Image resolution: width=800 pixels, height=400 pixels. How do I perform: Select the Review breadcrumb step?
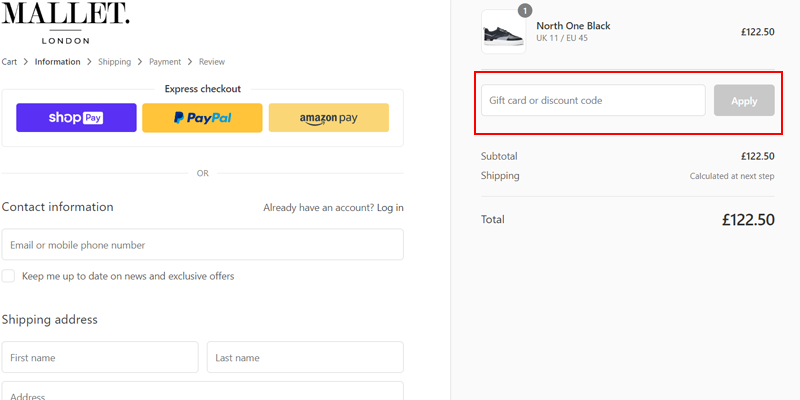click(x=212, y=62)
